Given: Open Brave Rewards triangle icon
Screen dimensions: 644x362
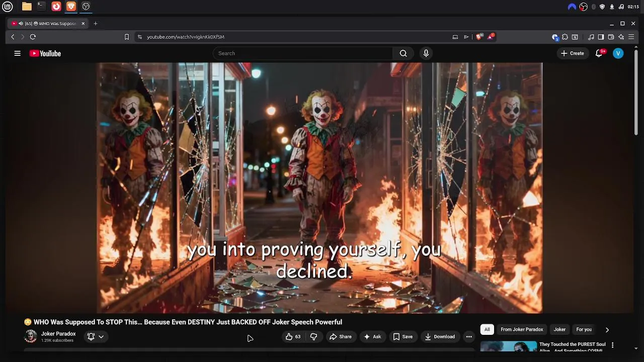Looking at the screenshot, I should click(x=491, y=37).
